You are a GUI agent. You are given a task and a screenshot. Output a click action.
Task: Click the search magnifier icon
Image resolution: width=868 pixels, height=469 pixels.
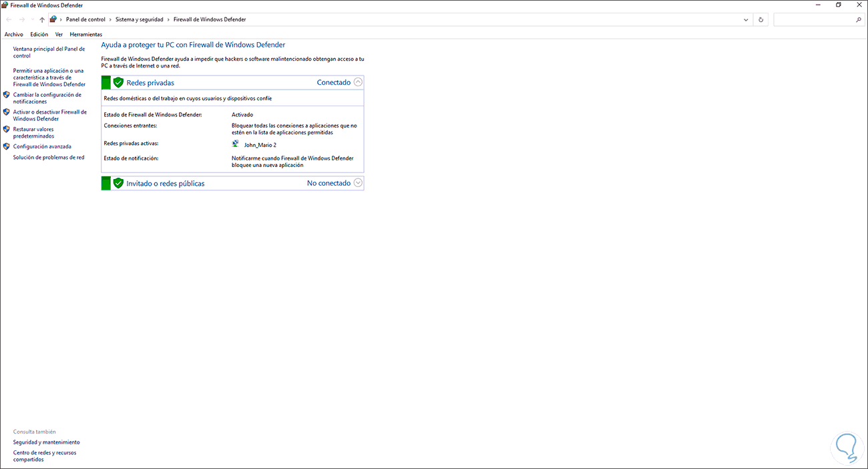click(859, 20)
